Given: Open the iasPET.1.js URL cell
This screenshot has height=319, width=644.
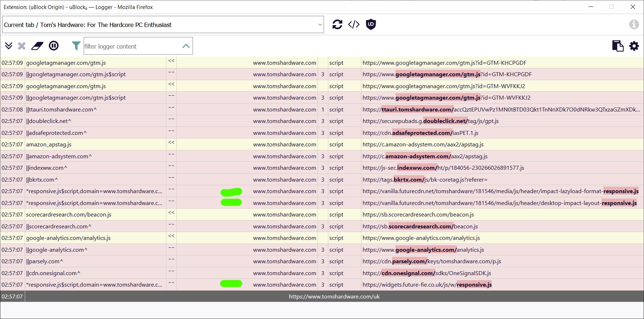Looking at the screenshot, I should click(502, 133).
